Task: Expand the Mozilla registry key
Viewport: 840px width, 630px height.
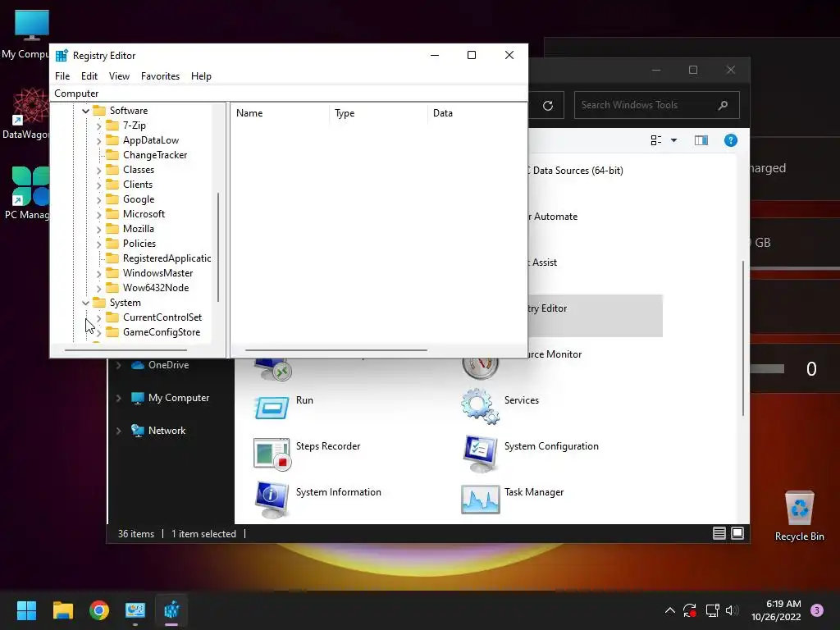Action: (x=98, y=230)
